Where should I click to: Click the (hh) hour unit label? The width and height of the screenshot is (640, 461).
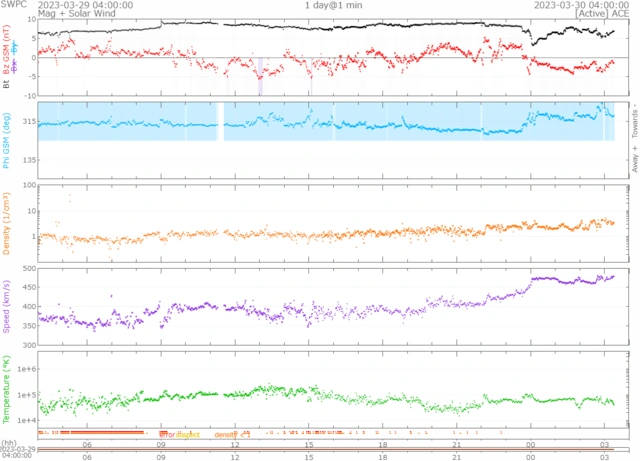click(9, 443)
